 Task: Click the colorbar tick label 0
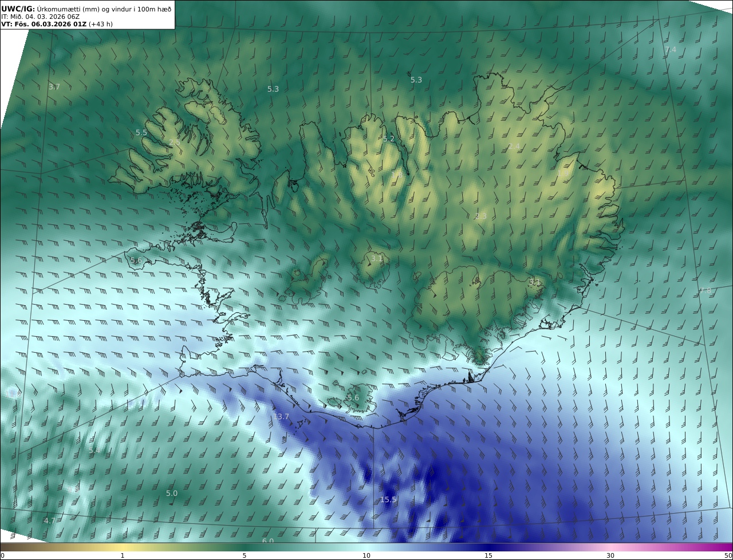pyautogui.click(x=2, y=555)
